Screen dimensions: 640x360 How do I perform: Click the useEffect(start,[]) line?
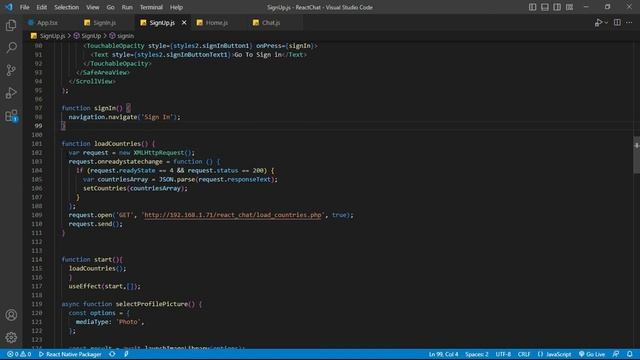point(104,286)
